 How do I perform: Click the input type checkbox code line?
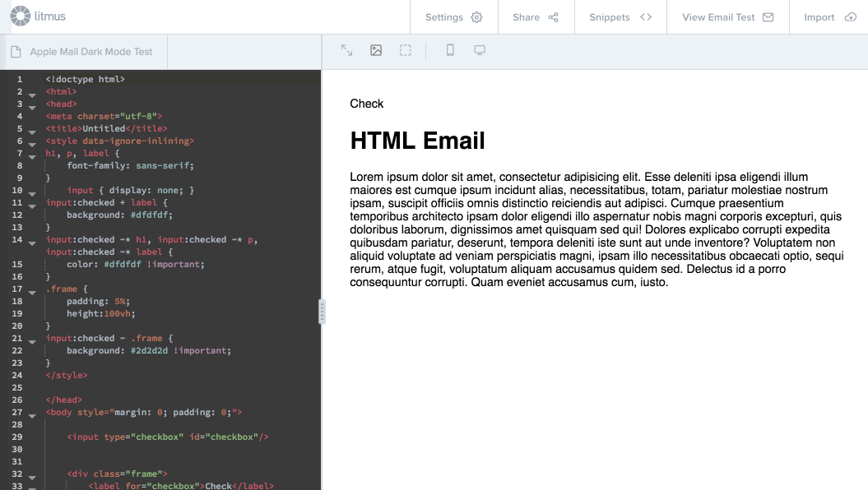tap(168, 437)
